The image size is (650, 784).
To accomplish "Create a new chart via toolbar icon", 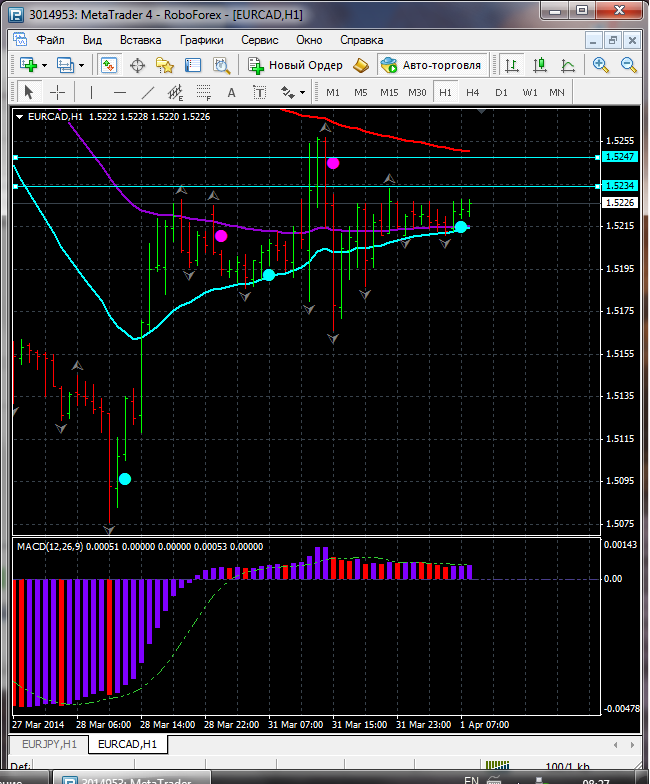I will [28, 65].
